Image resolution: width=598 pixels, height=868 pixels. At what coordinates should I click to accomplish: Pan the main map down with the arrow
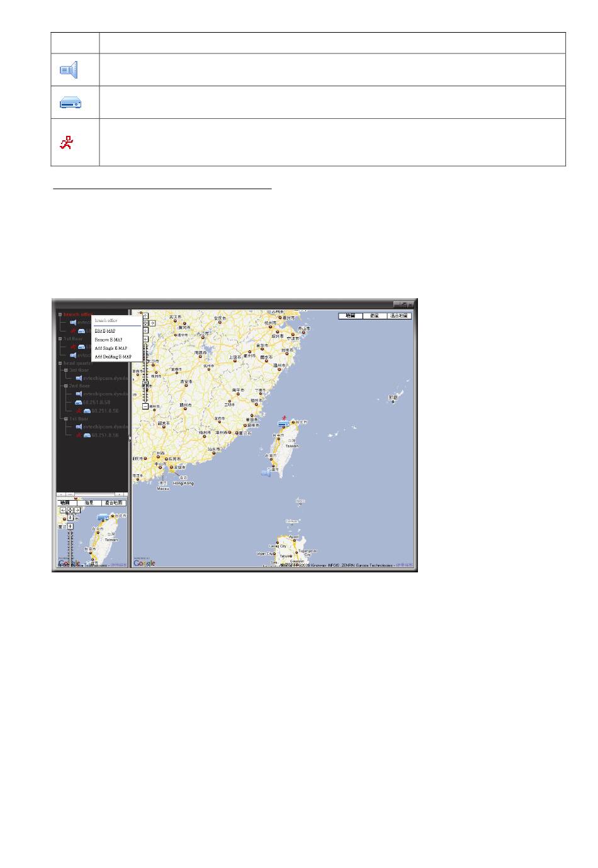[145, 330]
